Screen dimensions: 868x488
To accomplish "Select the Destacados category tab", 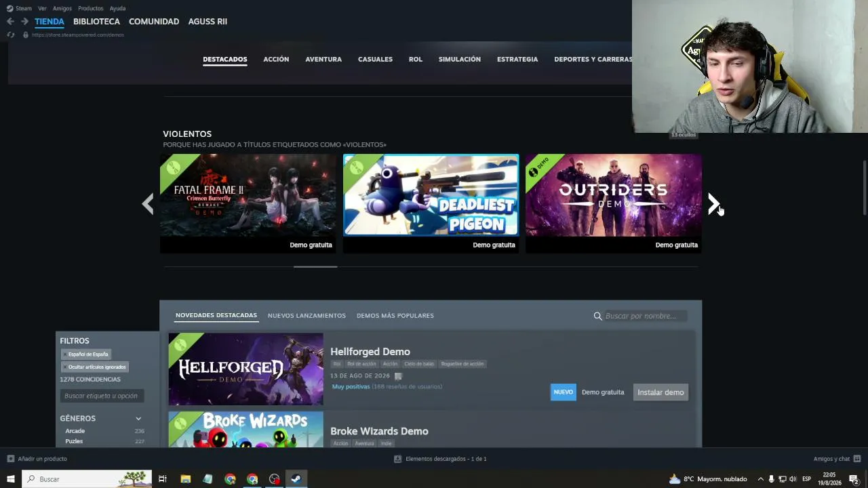I will (225, 60).
